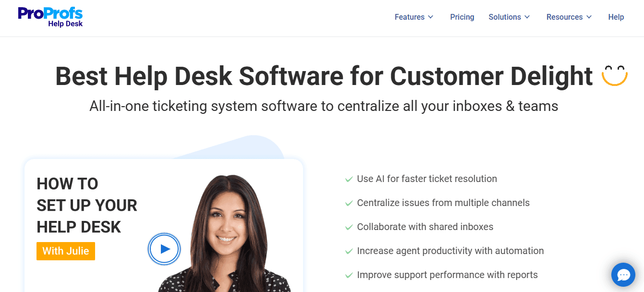Click the smiley emoji beside the headline
Viewport: 644px width, 292px height.
(615, 75)
